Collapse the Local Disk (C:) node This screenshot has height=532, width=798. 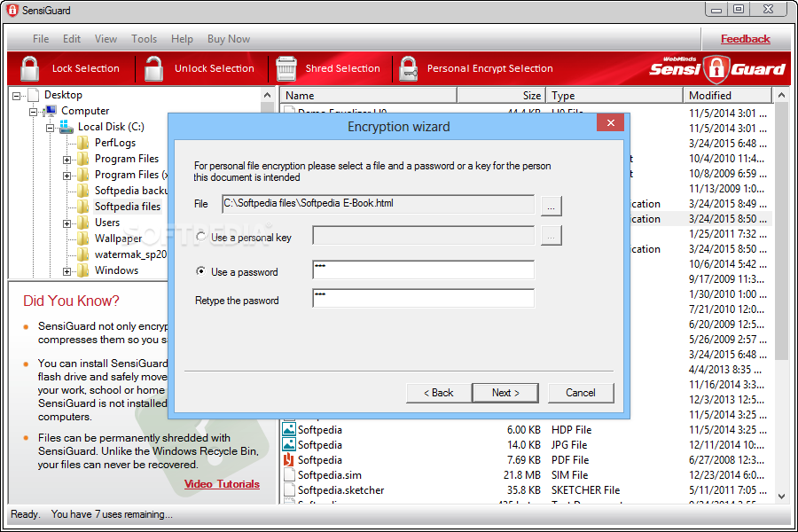pos(50,128)
